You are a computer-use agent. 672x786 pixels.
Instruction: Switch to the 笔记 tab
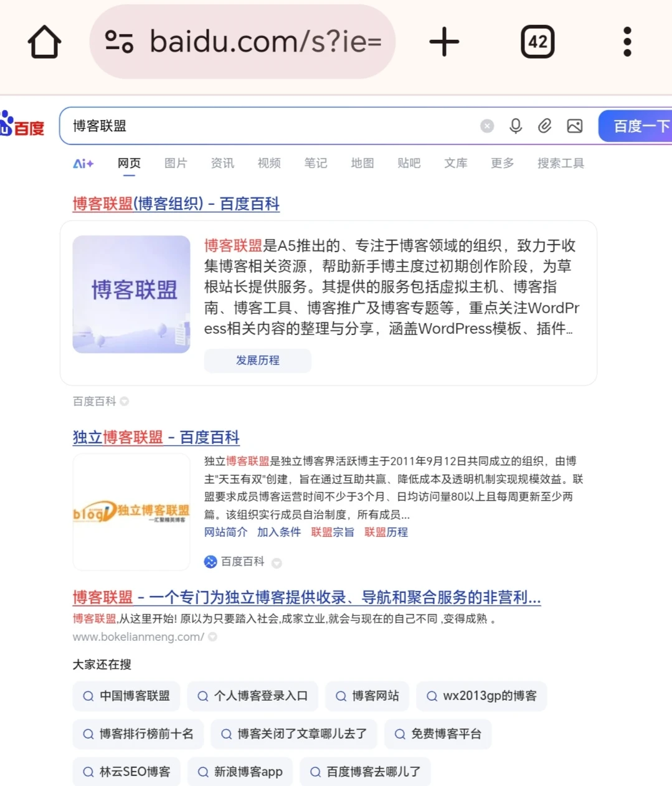(x=316, y=163)
